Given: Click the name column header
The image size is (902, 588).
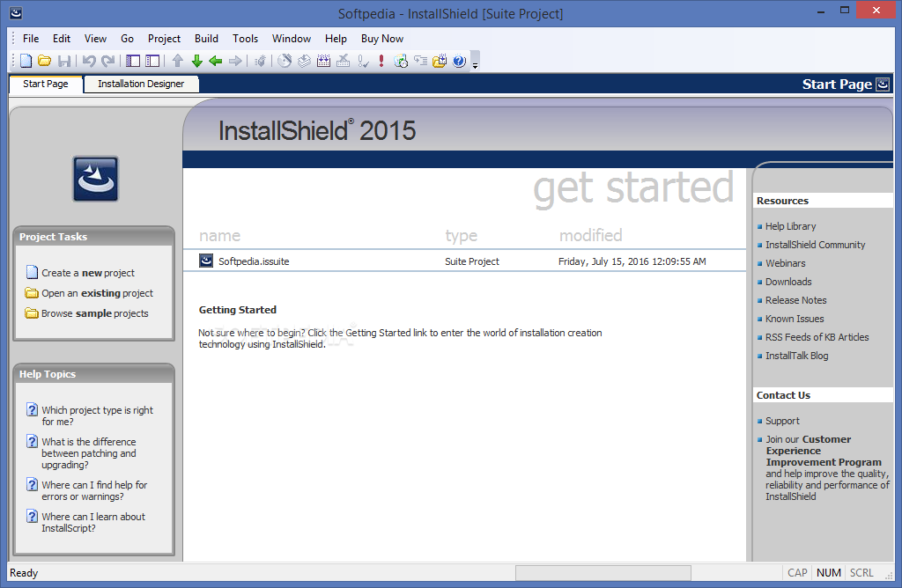Looking at the screenshot, I should coord(219,236).
